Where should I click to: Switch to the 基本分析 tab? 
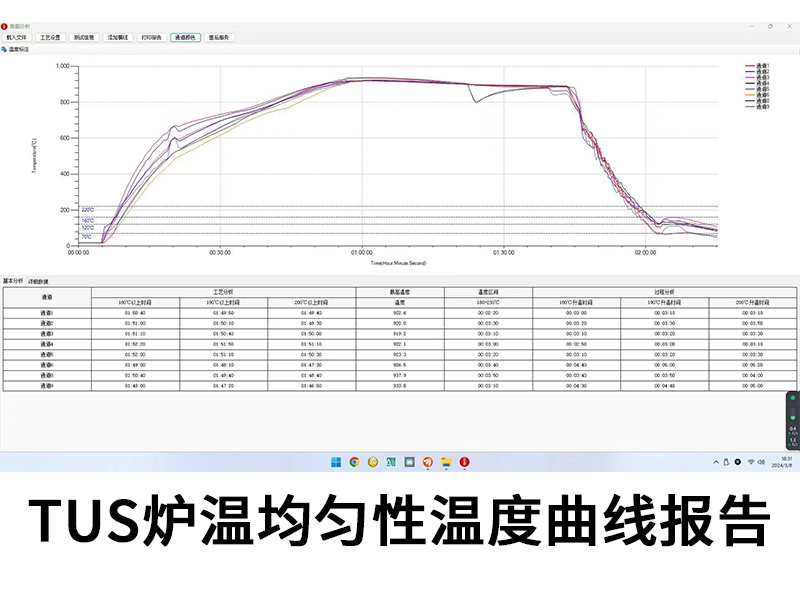(x=13, y=282)
